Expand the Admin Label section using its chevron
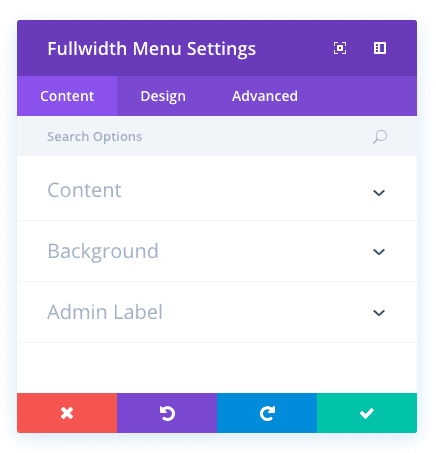Viewport: 436px width, 453px height. (379, 313)
